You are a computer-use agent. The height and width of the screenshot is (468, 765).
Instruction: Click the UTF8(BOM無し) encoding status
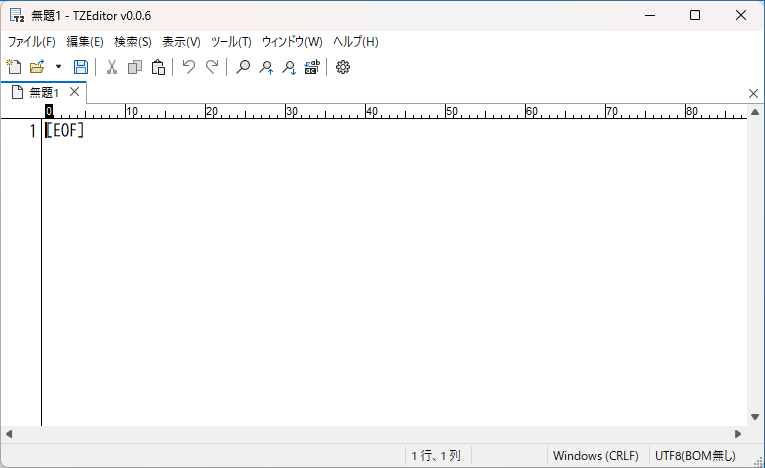pyautogui.click(x=695, y=455)
